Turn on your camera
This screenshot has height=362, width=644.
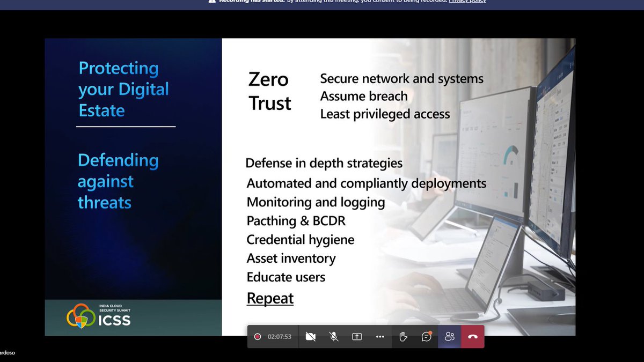click(x=310, y=337)
